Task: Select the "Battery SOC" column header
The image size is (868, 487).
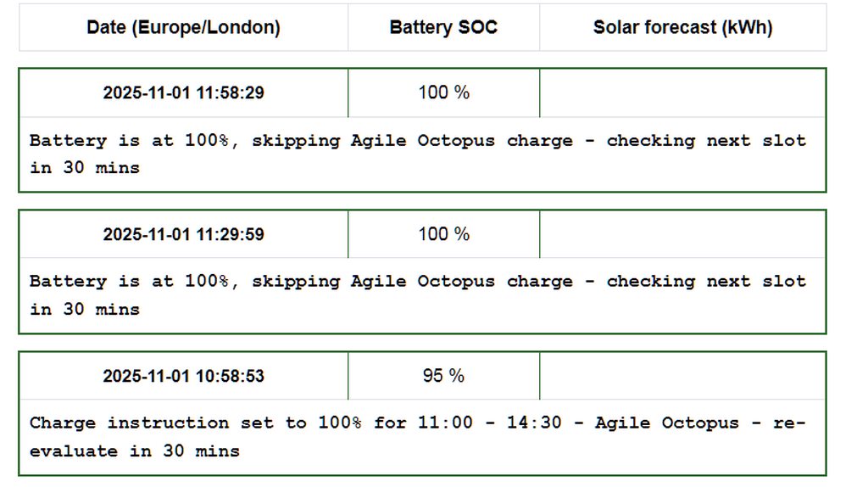Action: click(443, 27)
